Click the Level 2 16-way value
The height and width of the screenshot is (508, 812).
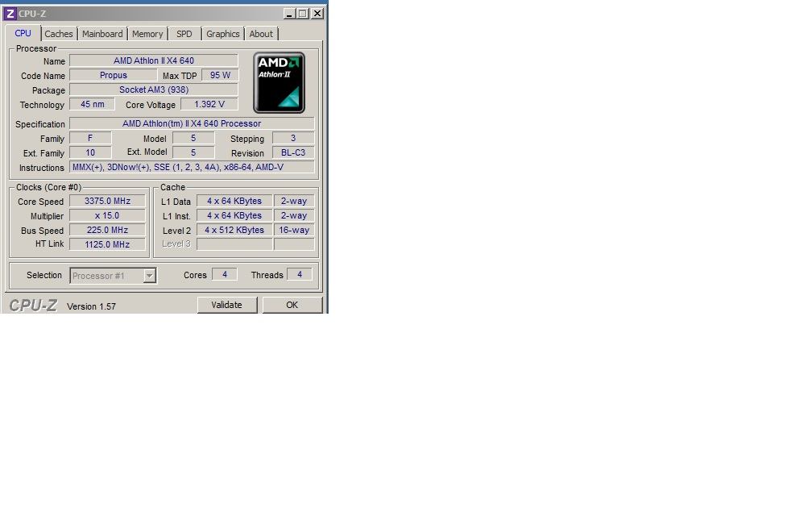(294, 230)
